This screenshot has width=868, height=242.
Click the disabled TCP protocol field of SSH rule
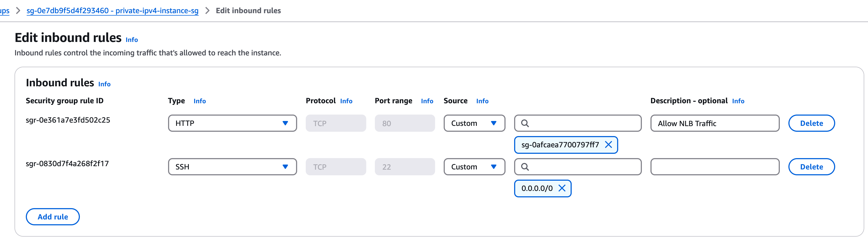(x=336, y=167)
